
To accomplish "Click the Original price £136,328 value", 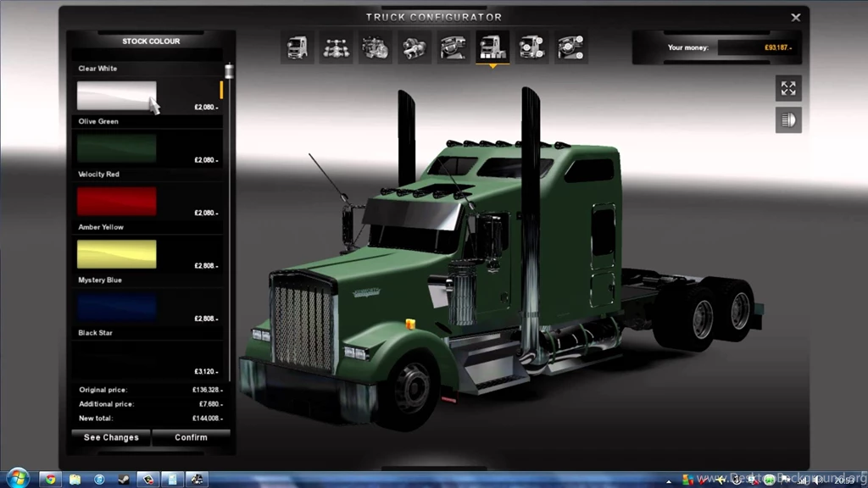I will 208,390.
